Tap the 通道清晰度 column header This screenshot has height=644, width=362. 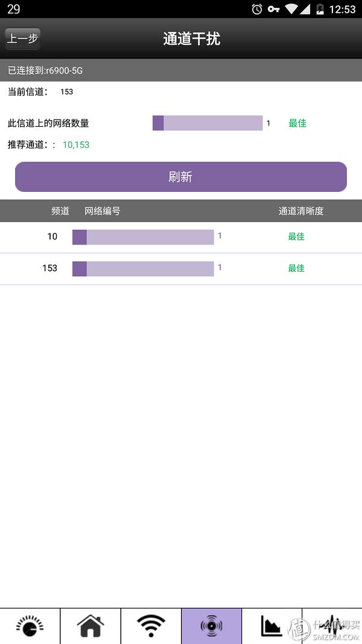[300, 211]
